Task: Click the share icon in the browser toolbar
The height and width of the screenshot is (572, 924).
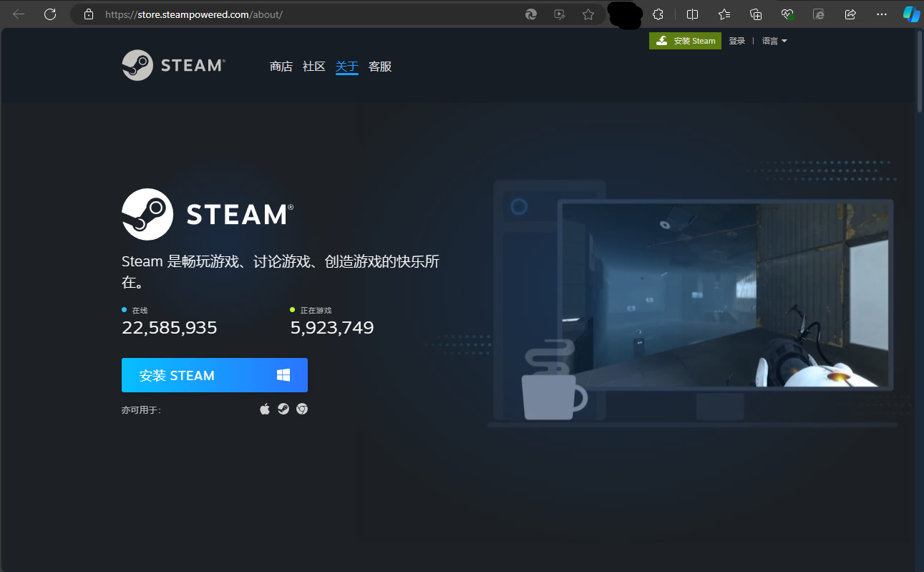Action: 850,14
